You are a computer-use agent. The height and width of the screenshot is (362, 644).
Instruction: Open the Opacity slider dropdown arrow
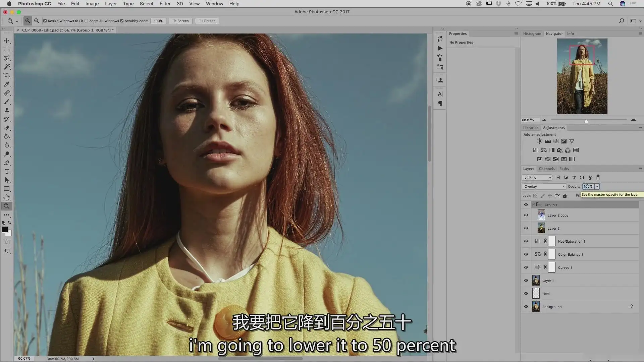[x=597, y=186]
